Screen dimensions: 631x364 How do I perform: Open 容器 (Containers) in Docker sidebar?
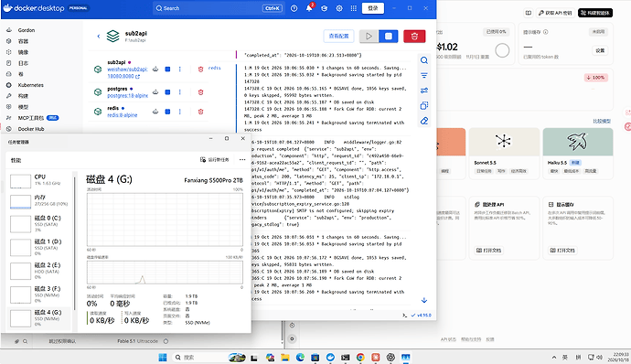[x=23, y=41]
